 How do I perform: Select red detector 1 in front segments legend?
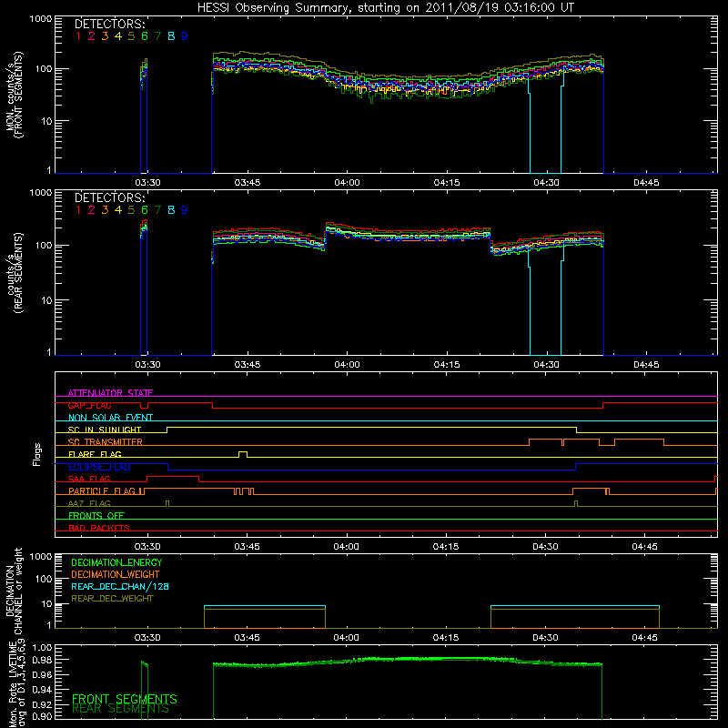[x=78, y=36]
